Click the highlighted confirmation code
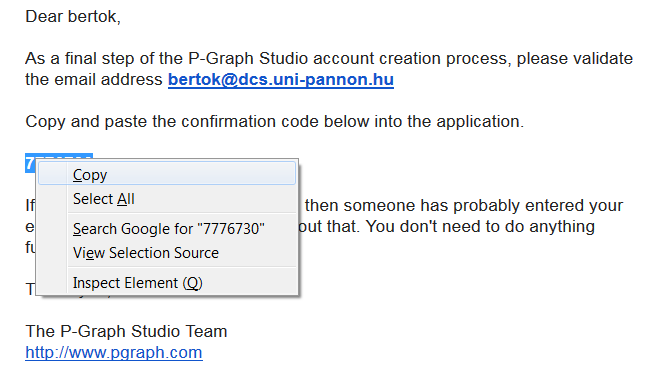This screenshot has height=383, width=655. [30, 163]
